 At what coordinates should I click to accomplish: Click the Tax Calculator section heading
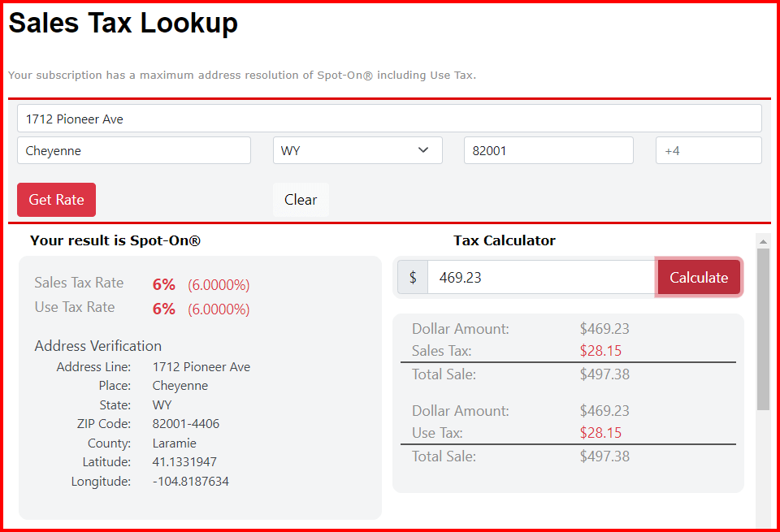(505, 240)
